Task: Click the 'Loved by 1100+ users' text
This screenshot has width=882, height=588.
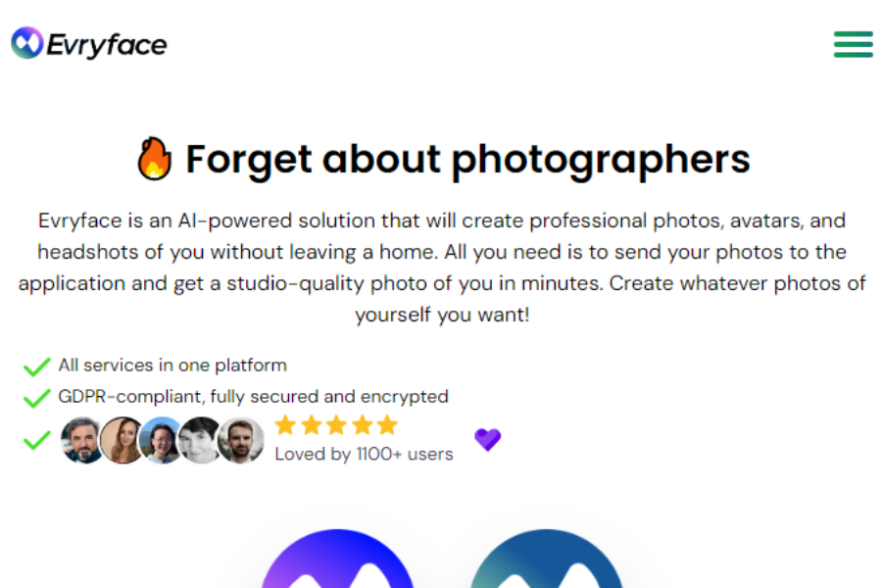Action: (x=364, y=454)
